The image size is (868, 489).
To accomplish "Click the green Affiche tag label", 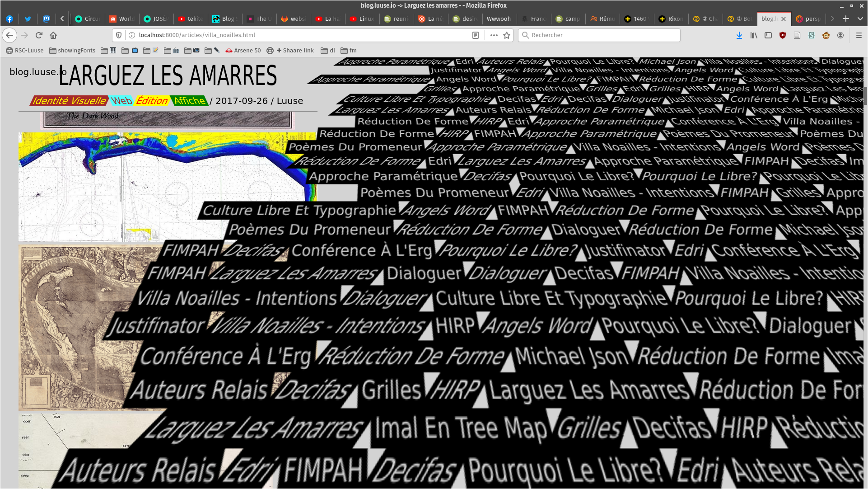I will pos(189,101).
